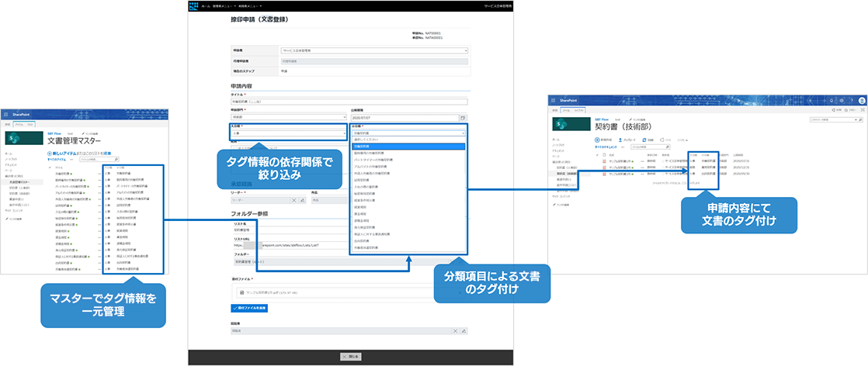This screenshot has height=366, width=868.
Task: Click the 2020/07/07 date field
Action: [x=404, y=118]
